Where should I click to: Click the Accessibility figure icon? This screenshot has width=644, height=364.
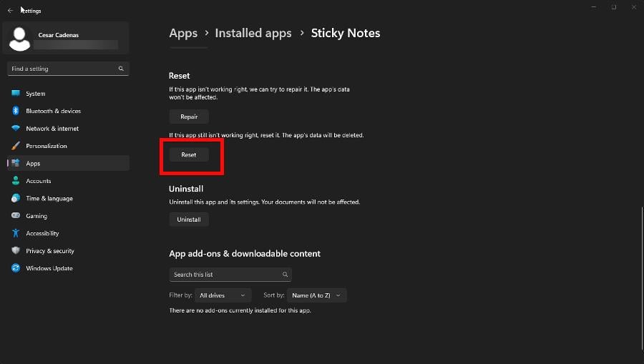click(x=16, y=233)
